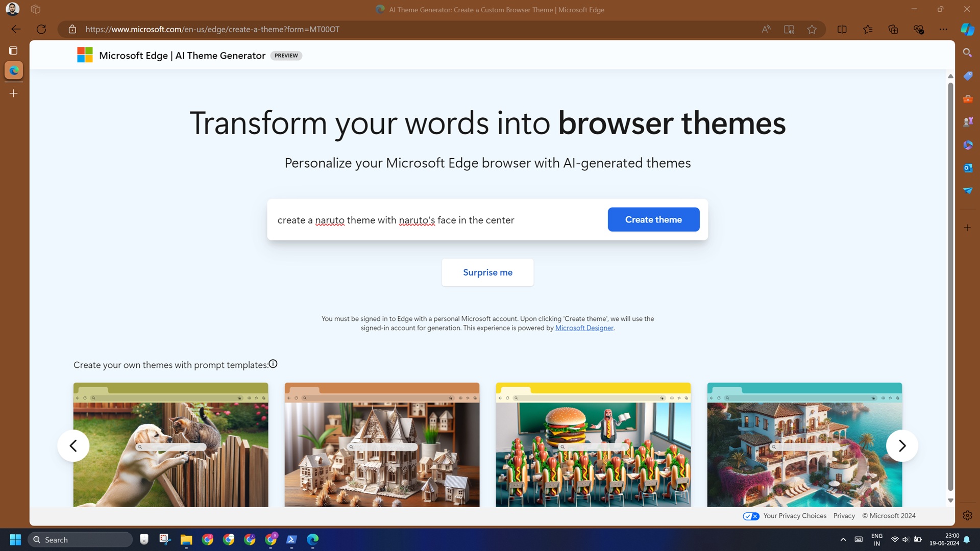980x551 pixels.
Task: Open the taskbar clock and date
Action: coord(944,539)
